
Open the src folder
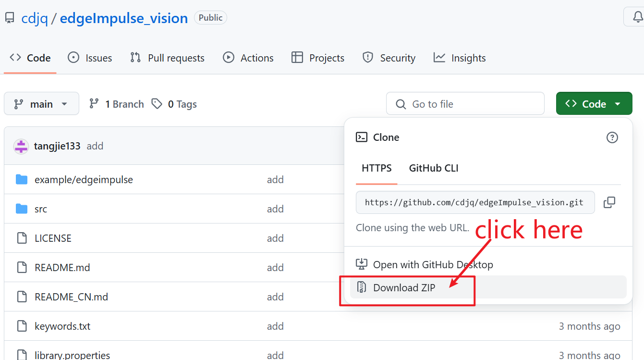(x=41, y=209)
